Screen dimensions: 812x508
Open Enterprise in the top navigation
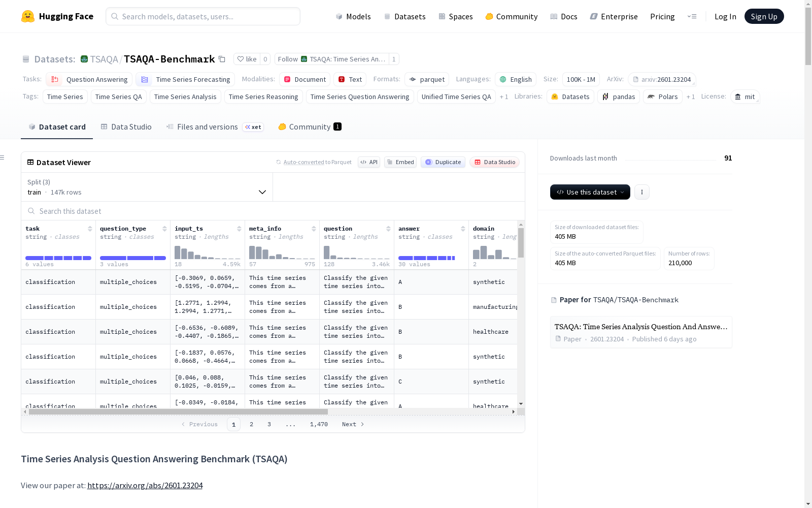pyautogui.click(x=614, y=16)
